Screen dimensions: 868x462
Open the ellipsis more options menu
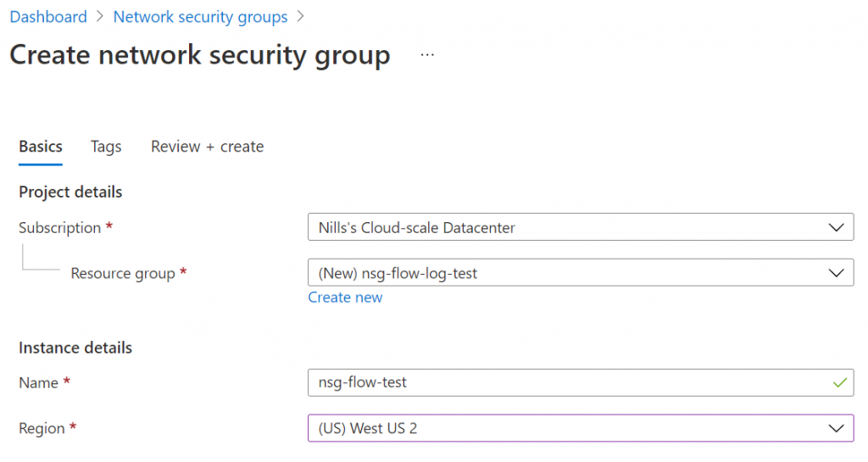427,55
